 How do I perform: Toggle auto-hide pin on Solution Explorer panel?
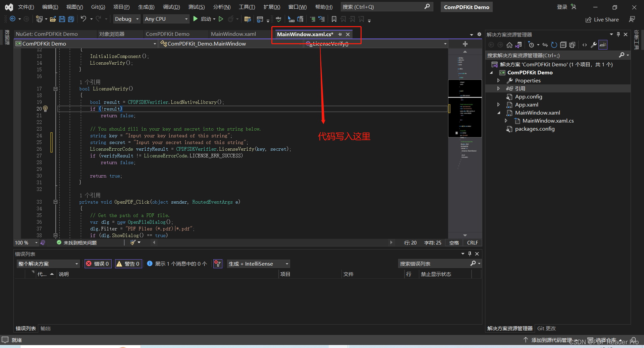[x=619, y=34]
